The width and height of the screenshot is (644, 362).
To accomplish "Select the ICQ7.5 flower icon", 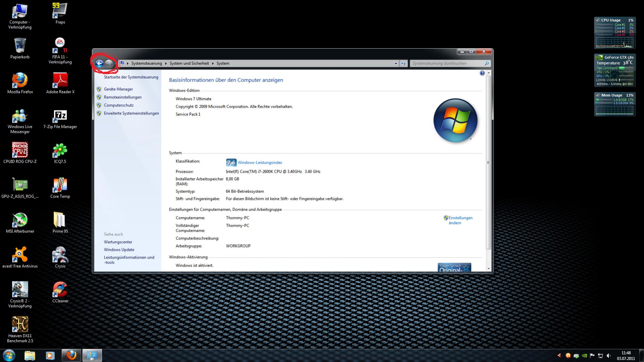I will coord(60,153).
